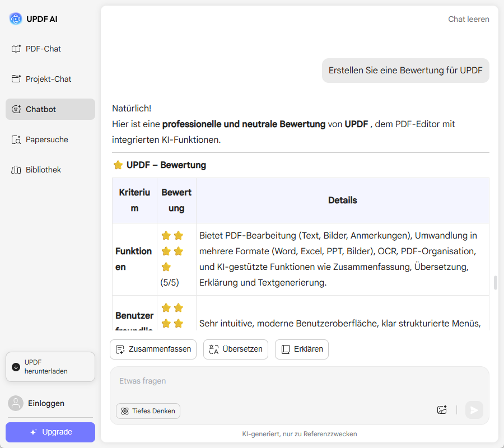Click the Papersuche search-document icon
Viewport: 504px width, 448px height.
(16, 140)
